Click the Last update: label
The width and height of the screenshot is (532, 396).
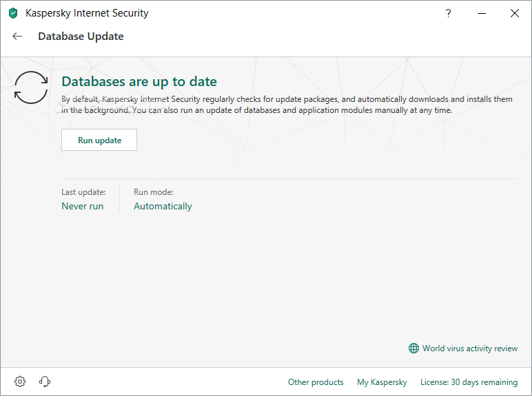pos(83,192)
